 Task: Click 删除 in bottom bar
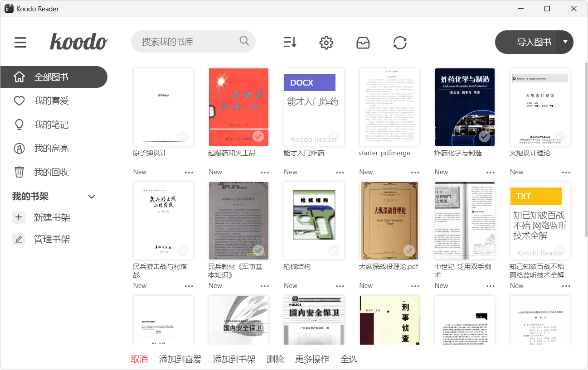click(276, 359)
